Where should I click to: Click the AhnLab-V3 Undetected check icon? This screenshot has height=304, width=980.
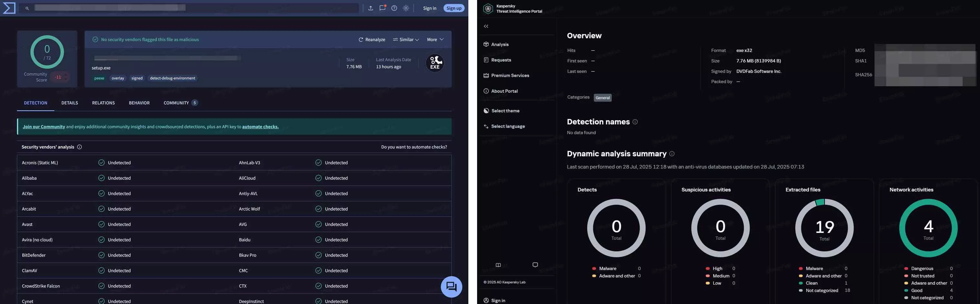318,163
